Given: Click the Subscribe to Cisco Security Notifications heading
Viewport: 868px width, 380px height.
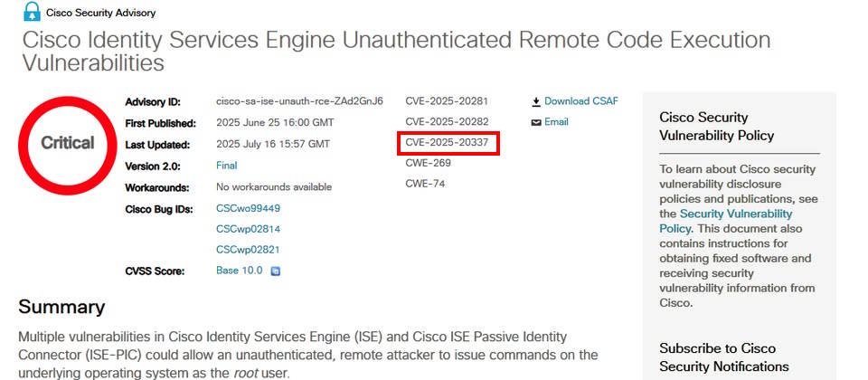Looking at the screenshot, I should (724, 357).
